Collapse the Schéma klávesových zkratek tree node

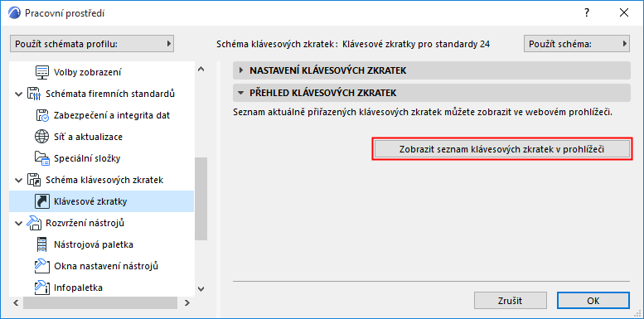pos(18,181)
